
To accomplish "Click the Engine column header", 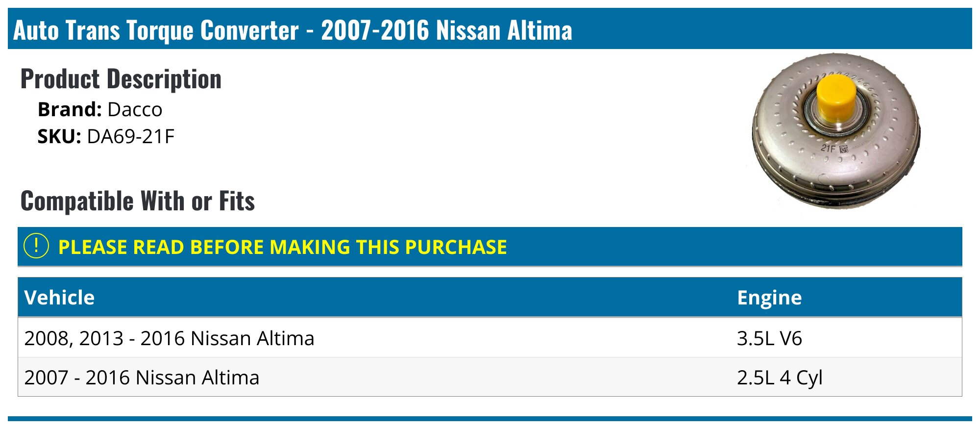I will pyautogui.click(x=769, y=298).
